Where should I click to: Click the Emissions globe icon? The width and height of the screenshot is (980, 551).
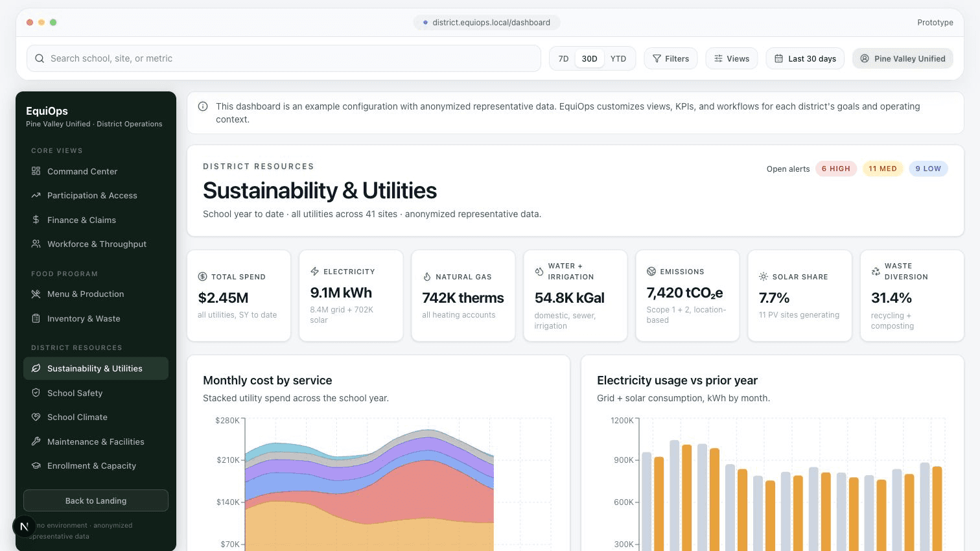point(651,272)
